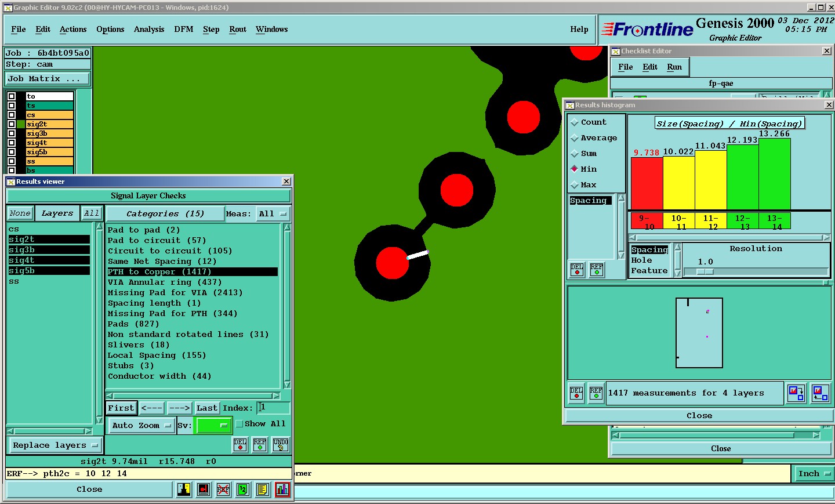Screen dimensions: 835x504
Task: Select the Min radio option
Action: click(575, 169)
